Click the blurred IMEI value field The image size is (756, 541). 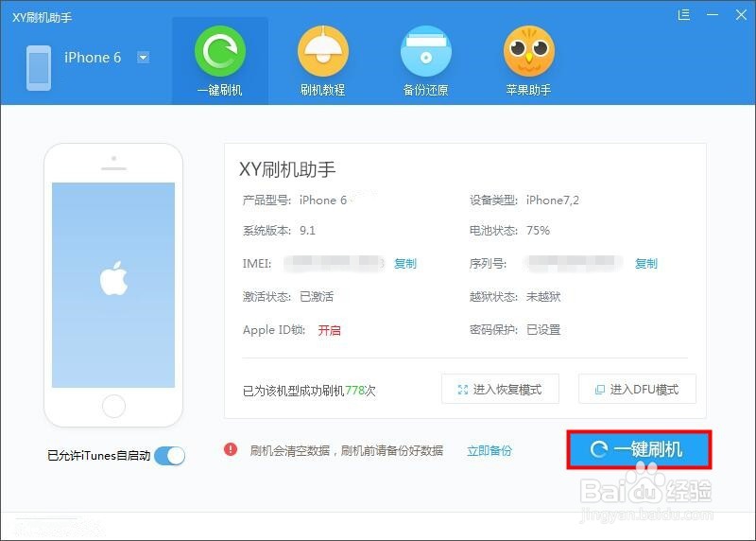[335, 263]
